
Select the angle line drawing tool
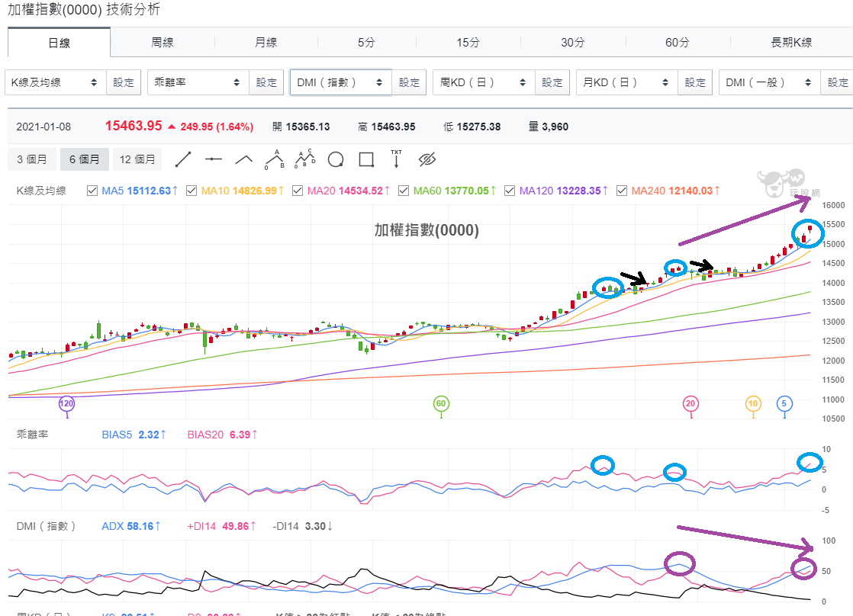pos(243,159)
